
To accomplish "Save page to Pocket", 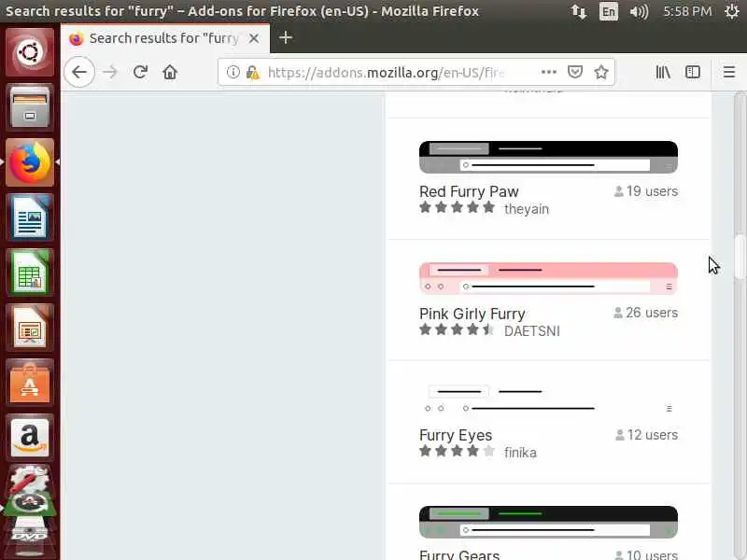I will (x=575, y=72).
